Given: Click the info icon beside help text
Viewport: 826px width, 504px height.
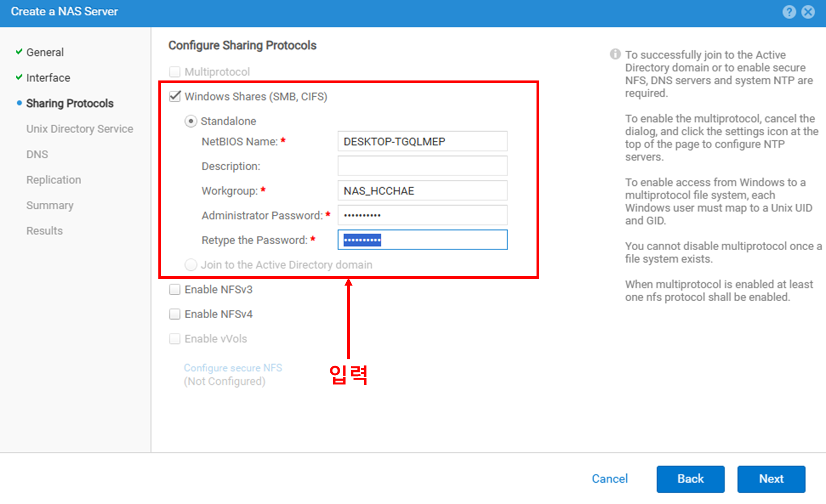Looking at the screenshot, I should pos(615,54).
